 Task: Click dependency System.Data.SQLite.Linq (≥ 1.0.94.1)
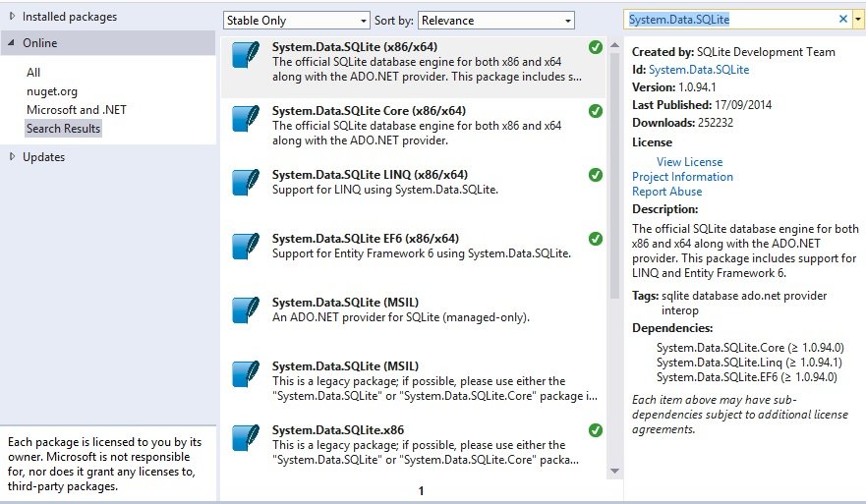click(x=749, y=363)
